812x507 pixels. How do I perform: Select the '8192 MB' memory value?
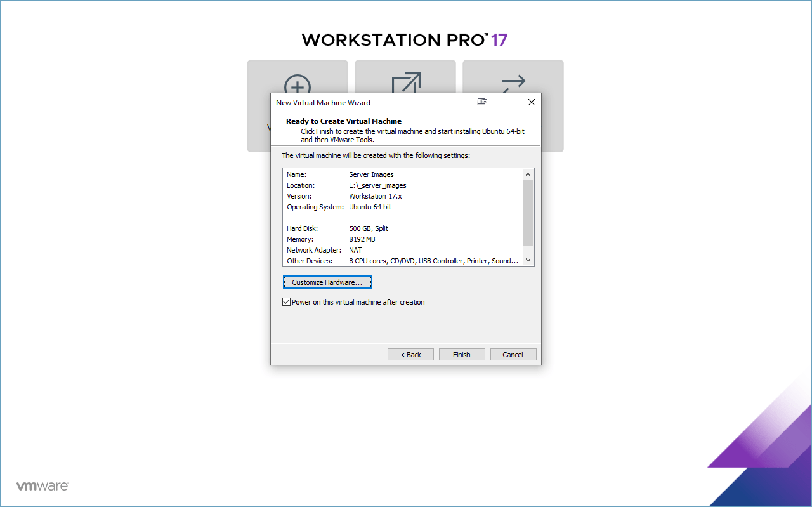point(362,239)
